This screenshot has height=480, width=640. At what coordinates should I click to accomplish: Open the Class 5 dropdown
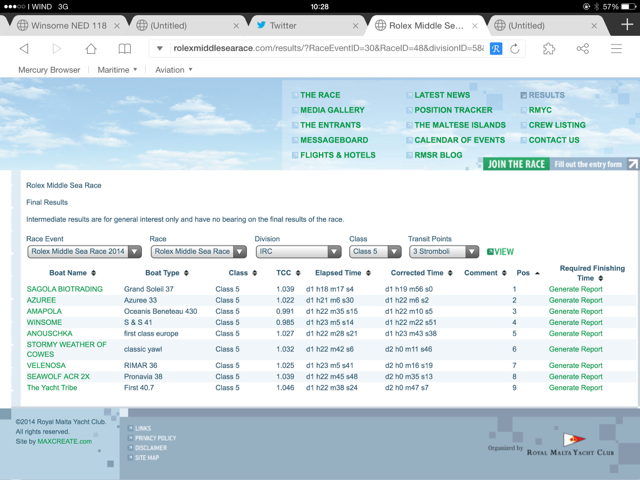[x=375, y=251]
